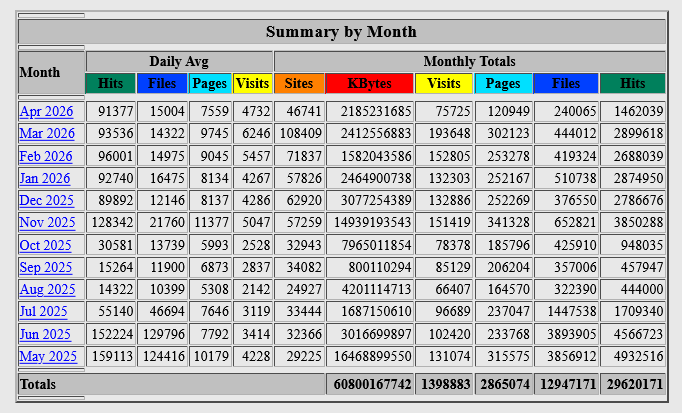Open the May 2025 month link

click(47, 356)
